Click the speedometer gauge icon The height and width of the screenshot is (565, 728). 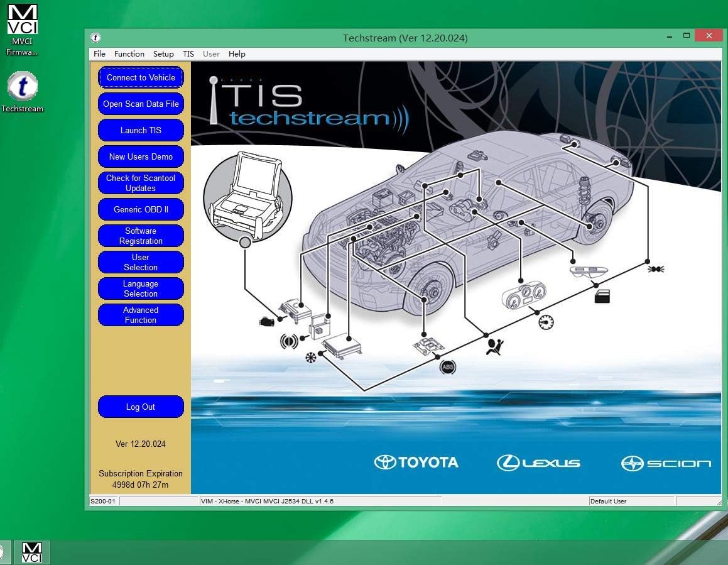(x=546, y=322)
